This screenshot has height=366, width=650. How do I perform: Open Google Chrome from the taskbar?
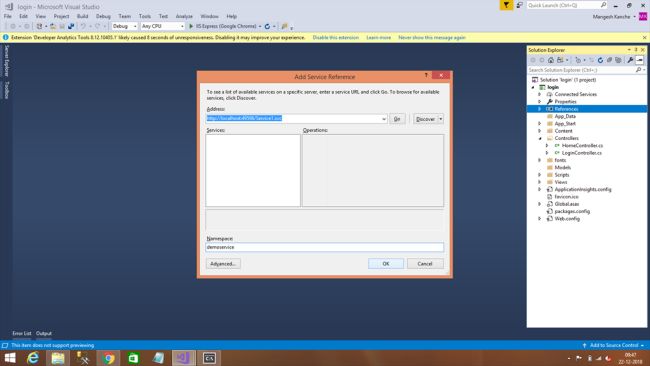[x=108, y=358]
